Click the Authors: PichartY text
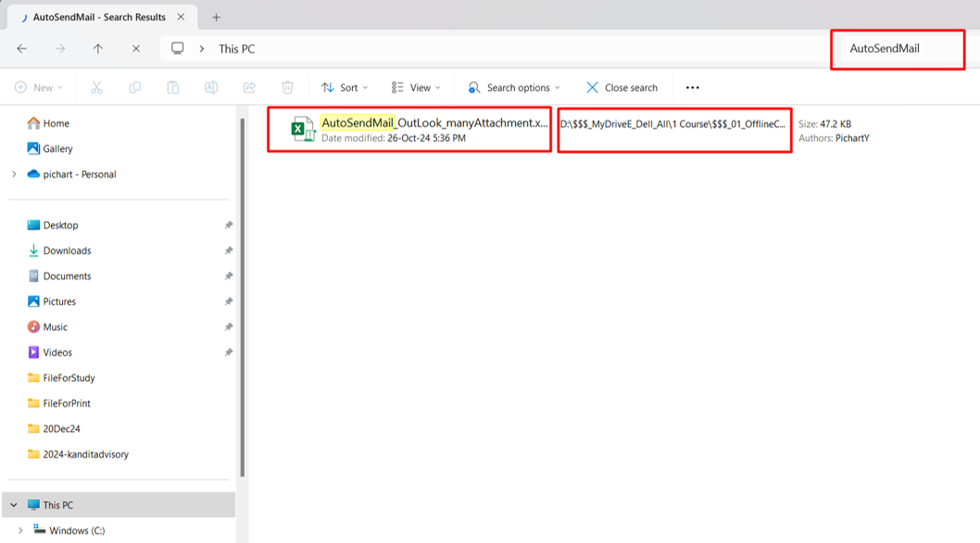 (x=834, y=138)
